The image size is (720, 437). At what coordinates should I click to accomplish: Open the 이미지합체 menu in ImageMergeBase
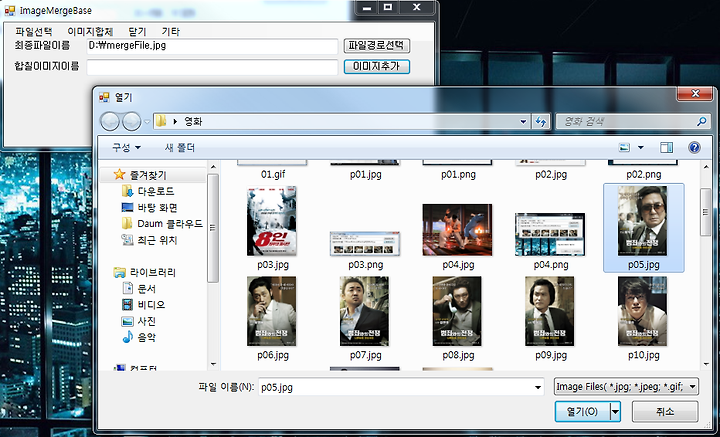pyautogui.click(x=90, y=32)
